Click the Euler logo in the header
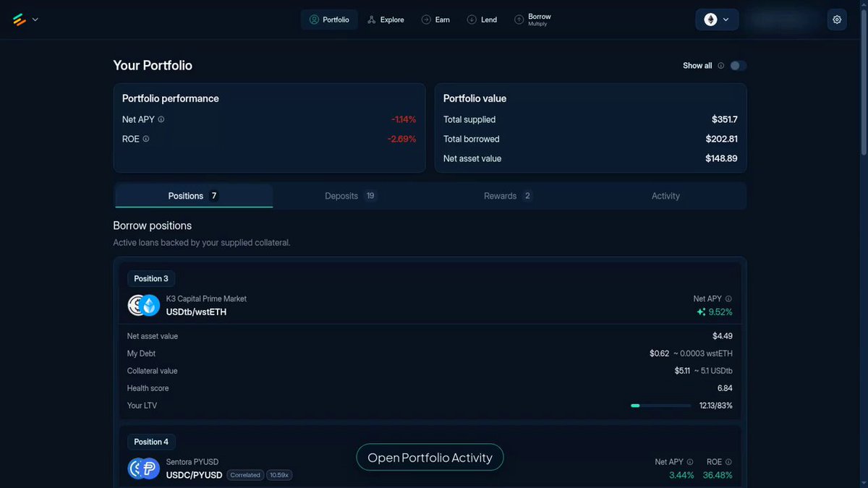Viewport: 868px width, 488px height. click(20, 20)
